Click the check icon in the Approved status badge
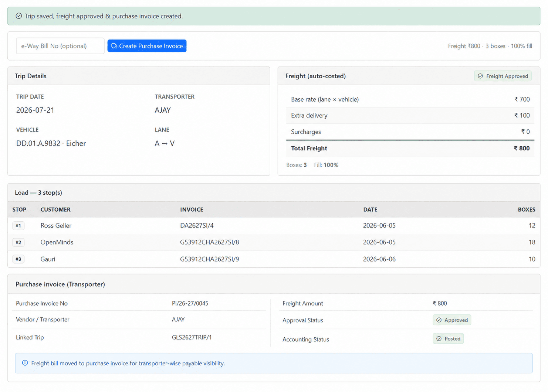The height and width of the screenshot is (392, 548). coord(439,320)
